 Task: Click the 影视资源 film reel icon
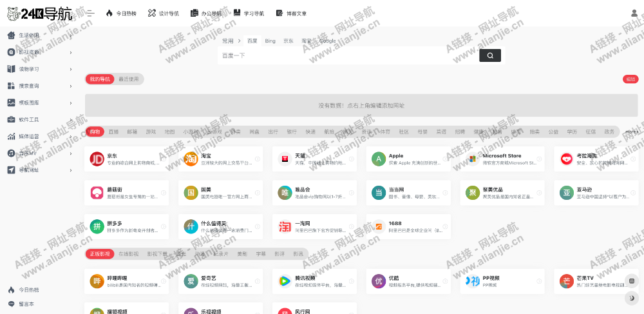point(11,52)
